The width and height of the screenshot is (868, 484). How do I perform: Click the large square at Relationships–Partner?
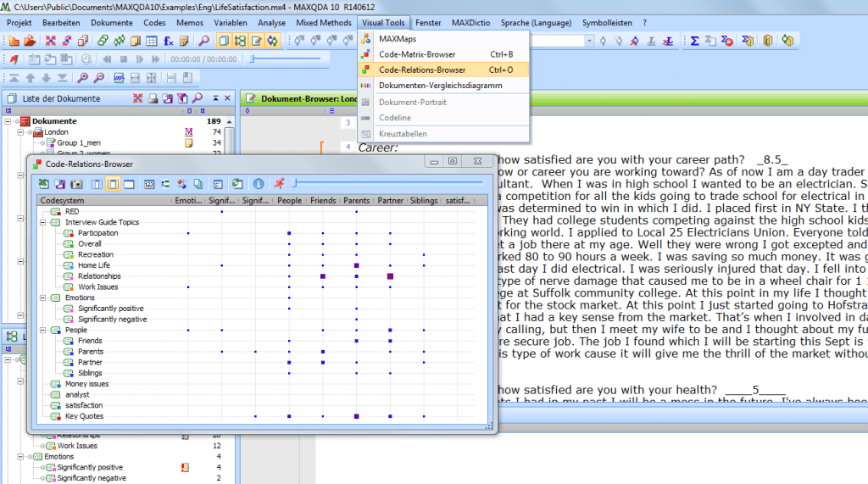(390, 276)
